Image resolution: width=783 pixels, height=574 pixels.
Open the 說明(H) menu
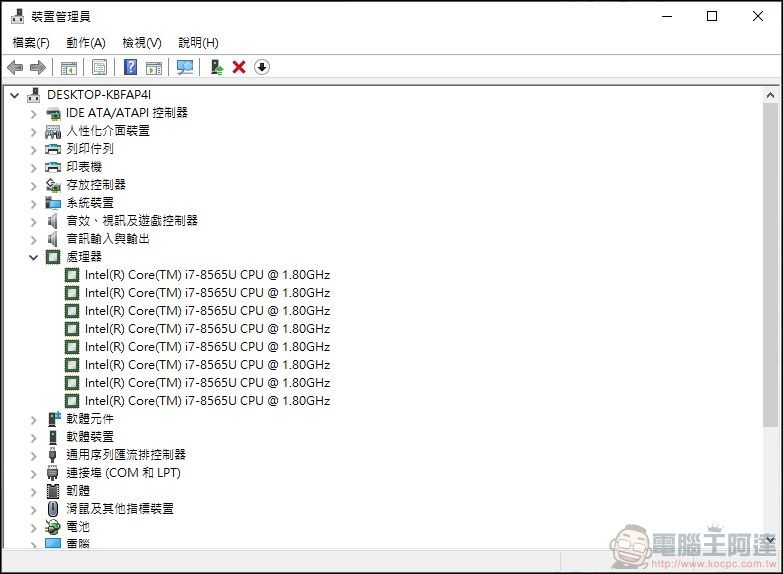pos(199,43)
